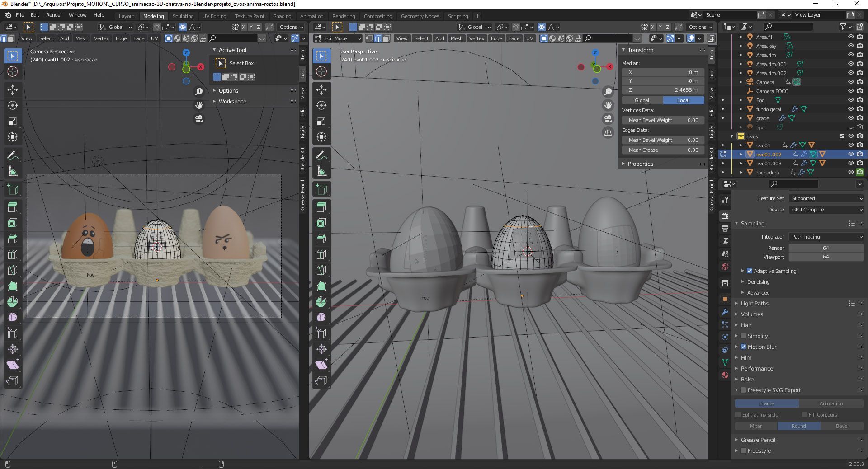Screen dimensions: 868x469
Task: Click zoom magnifier gizmo in right viewport
Action: (608, 92)
